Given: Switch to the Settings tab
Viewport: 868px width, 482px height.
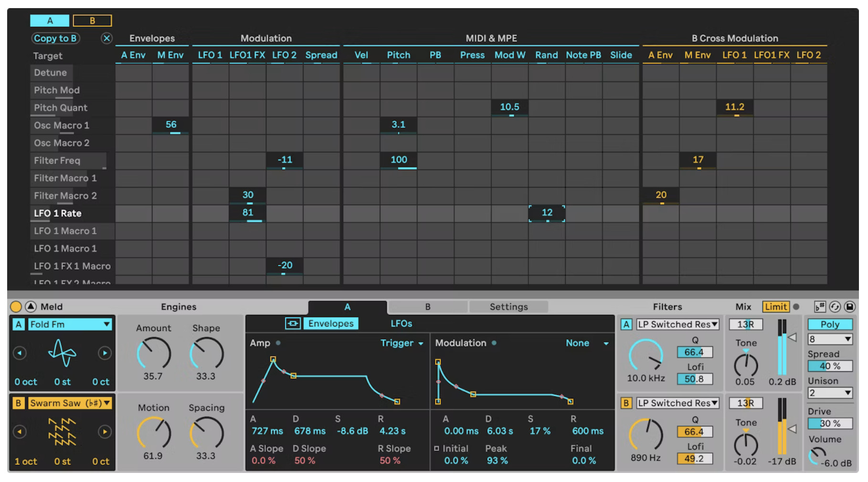Looking at the screenshot, I should pos(508,307).
